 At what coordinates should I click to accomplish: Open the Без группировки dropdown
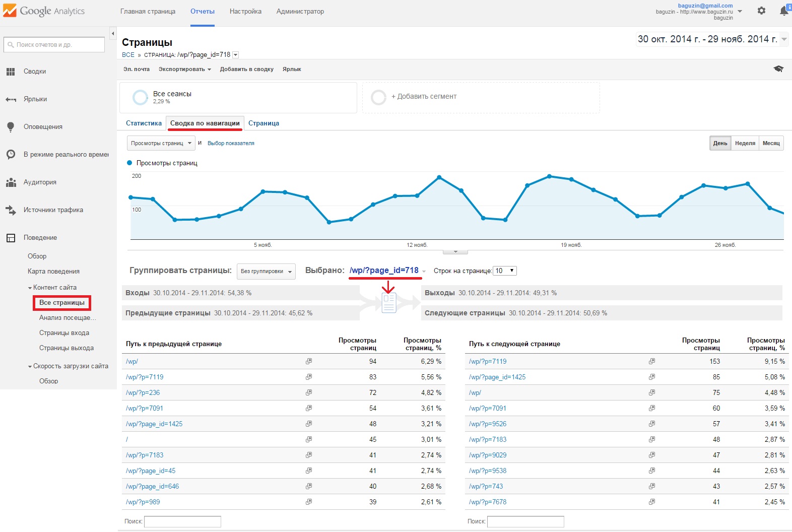click(x=266, y=271)
